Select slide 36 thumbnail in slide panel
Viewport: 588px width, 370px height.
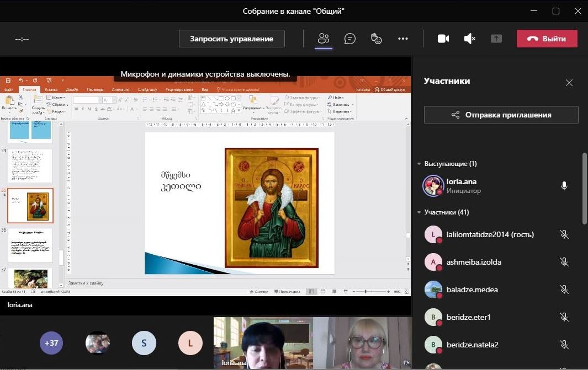30,245
